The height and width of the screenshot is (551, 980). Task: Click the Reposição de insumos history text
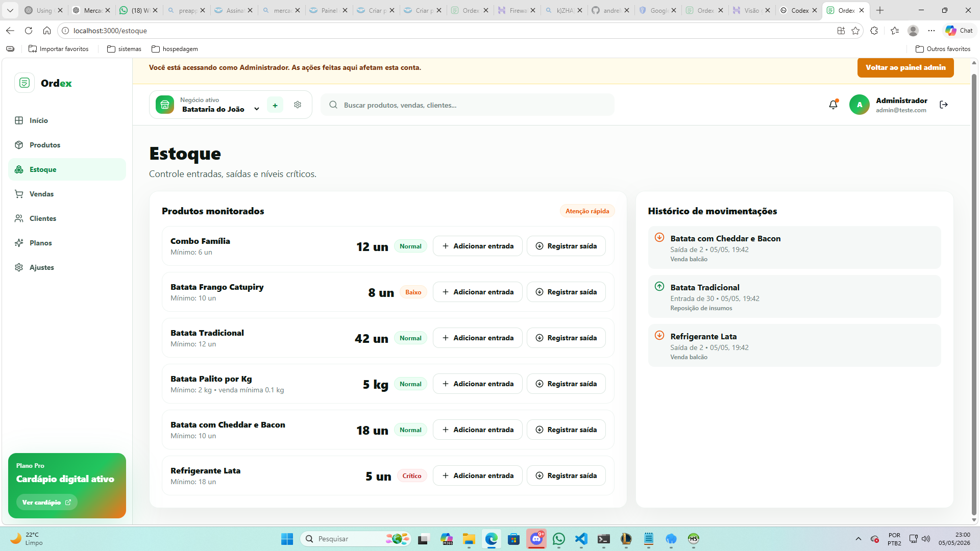[701, 308]
